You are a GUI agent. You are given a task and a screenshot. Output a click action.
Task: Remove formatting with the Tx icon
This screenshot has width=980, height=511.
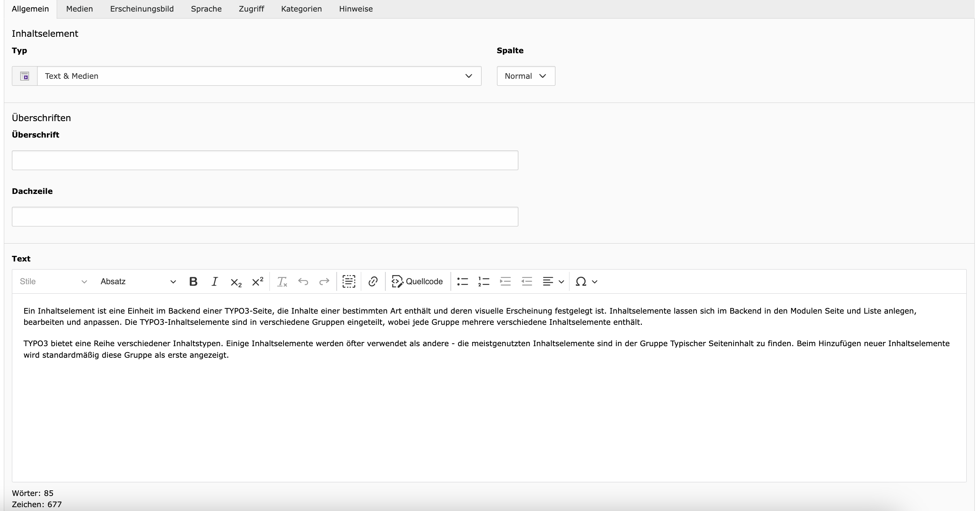click(x=282, y=282)
